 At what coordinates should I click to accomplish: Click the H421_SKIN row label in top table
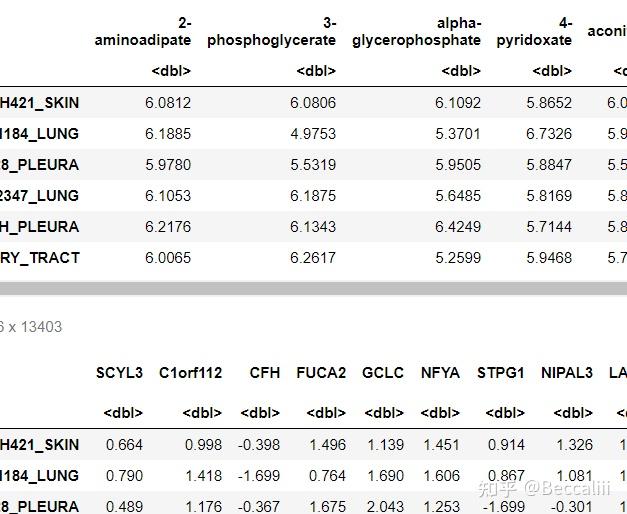pos(40,103)
